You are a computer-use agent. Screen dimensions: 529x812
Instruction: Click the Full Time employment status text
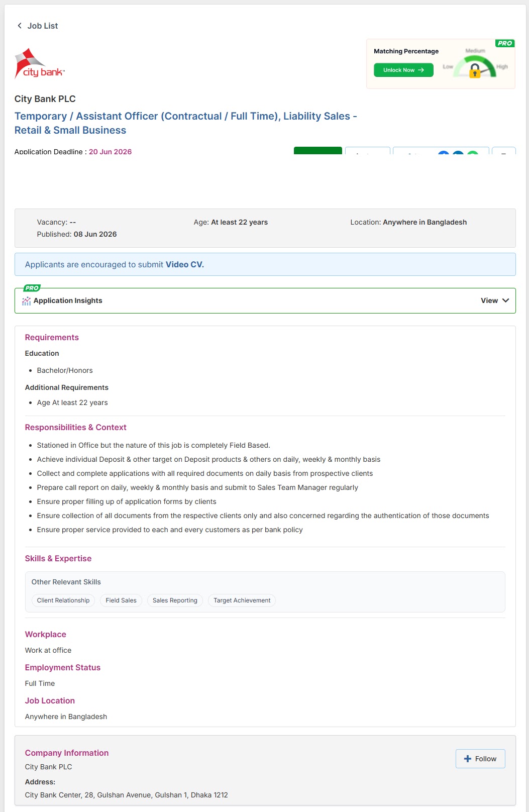[x=40, y=683]
